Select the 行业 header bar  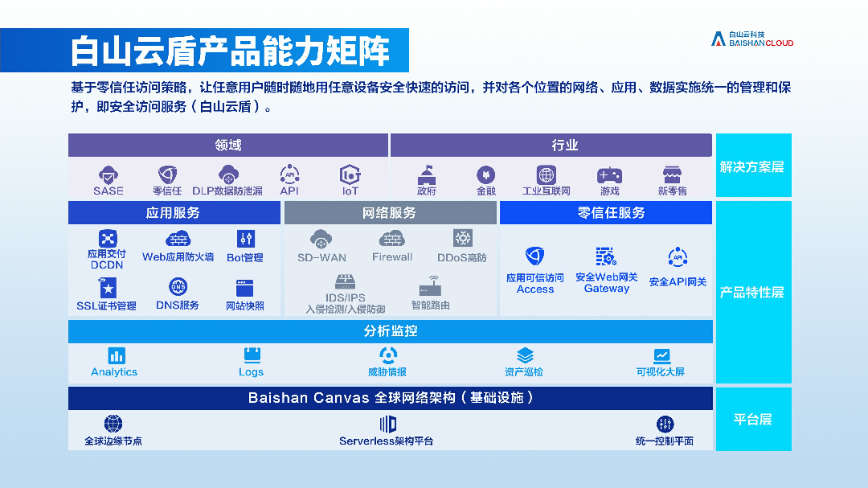click(551, 146)
